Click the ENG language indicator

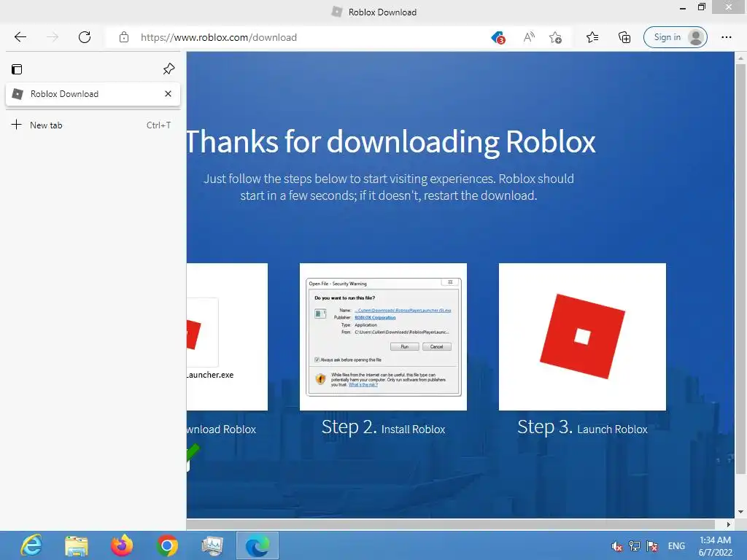tap(676, 546)
